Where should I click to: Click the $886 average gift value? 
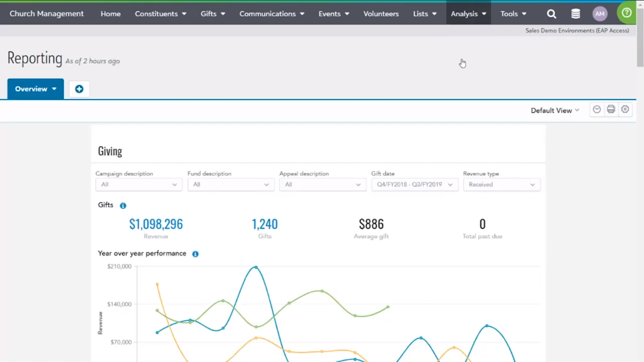click(x=371, y=224)
